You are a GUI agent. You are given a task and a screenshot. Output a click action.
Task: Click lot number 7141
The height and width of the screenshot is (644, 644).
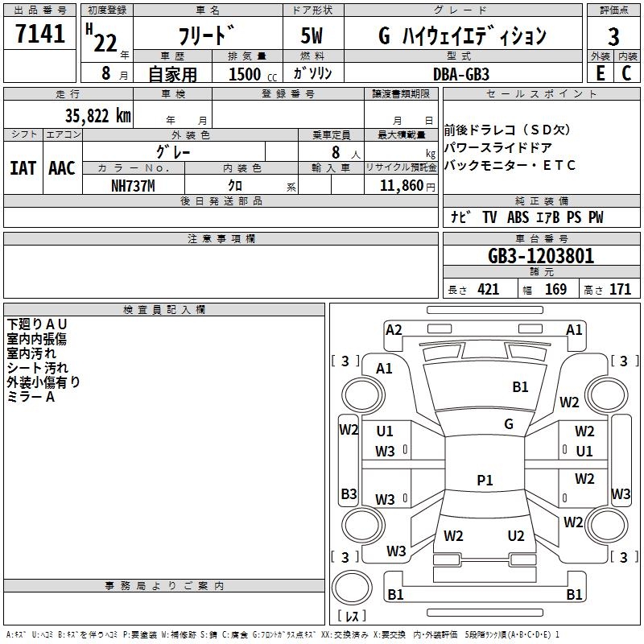(39, 34)
